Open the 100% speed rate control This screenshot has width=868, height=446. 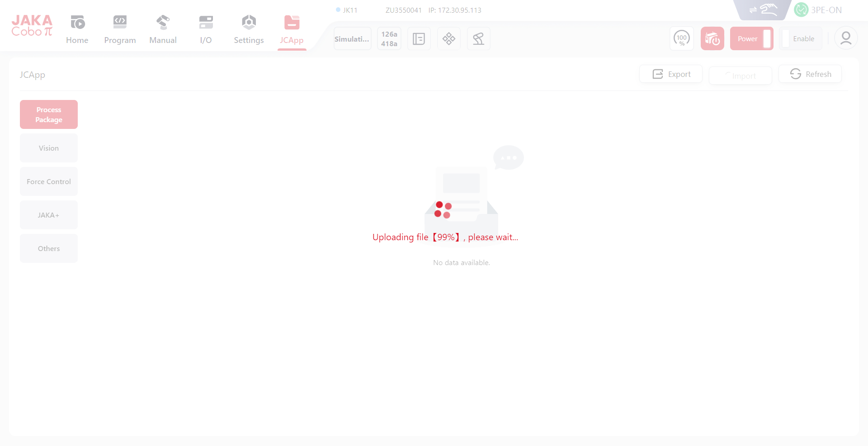681,39
